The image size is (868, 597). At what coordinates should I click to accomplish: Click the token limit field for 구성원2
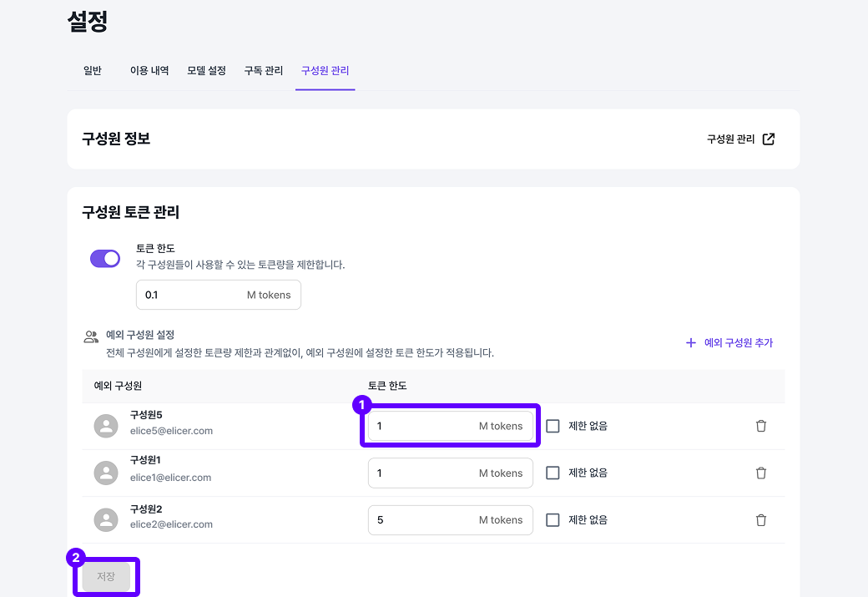[450, 519]
